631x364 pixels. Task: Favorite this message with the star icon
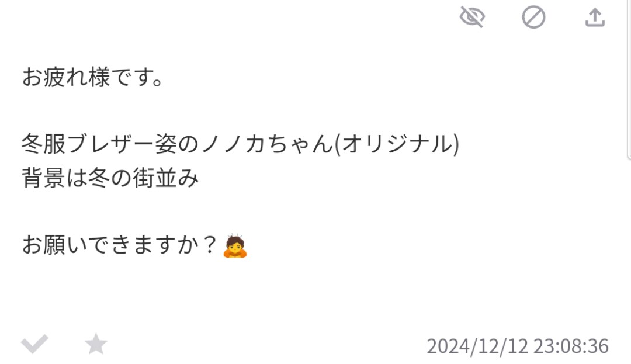click(96, 344)
